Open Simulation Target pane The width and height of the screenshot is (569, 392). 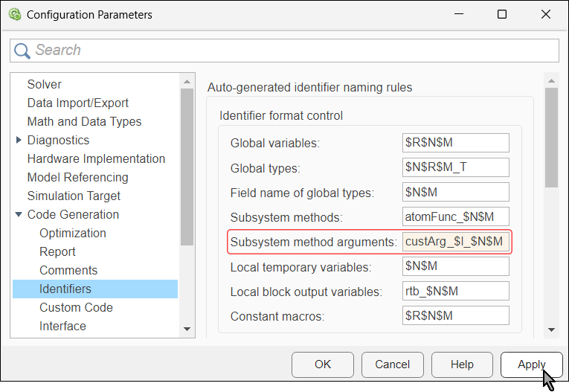pos(74,196)
